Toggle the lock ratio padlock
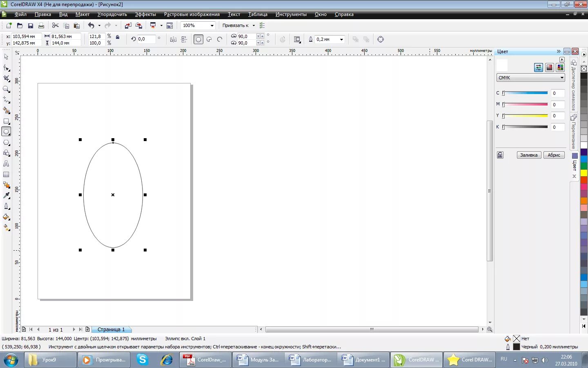The width and height of the screenshot is (588, 368). point(118,37)
